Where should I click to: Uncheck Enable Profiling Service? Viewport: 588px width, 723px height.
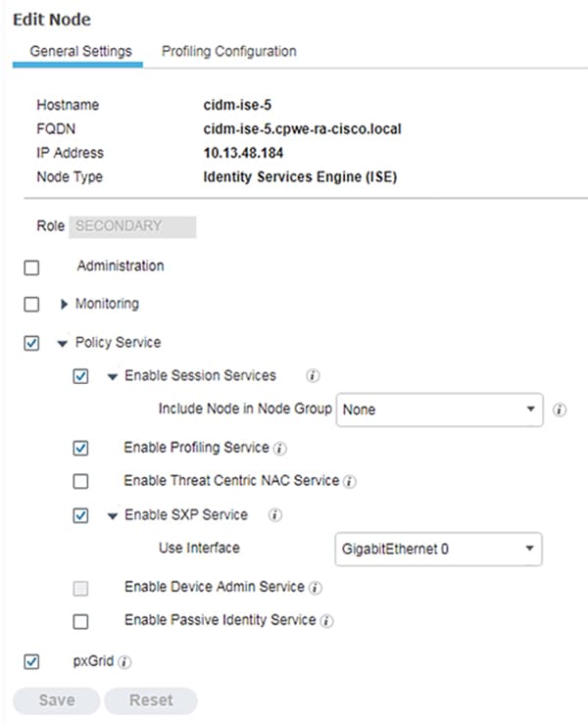coord(80,448)
